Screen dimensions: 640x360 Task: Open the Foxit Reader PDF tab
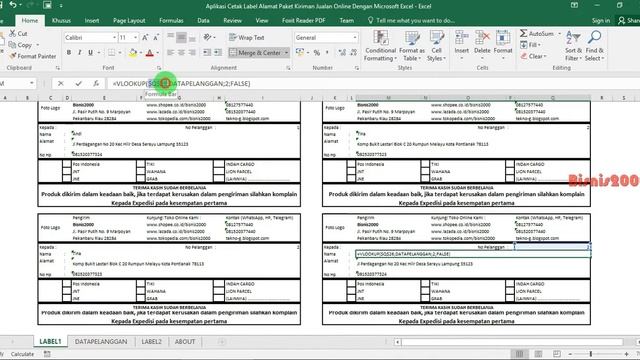point(304,20)
